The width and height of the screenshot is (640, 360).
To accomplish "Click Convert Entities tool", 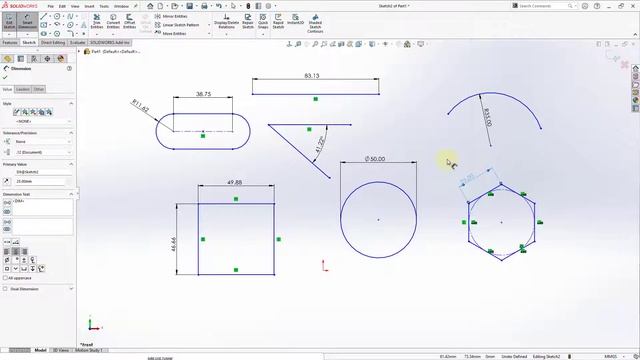I will (x=113, y=21).
